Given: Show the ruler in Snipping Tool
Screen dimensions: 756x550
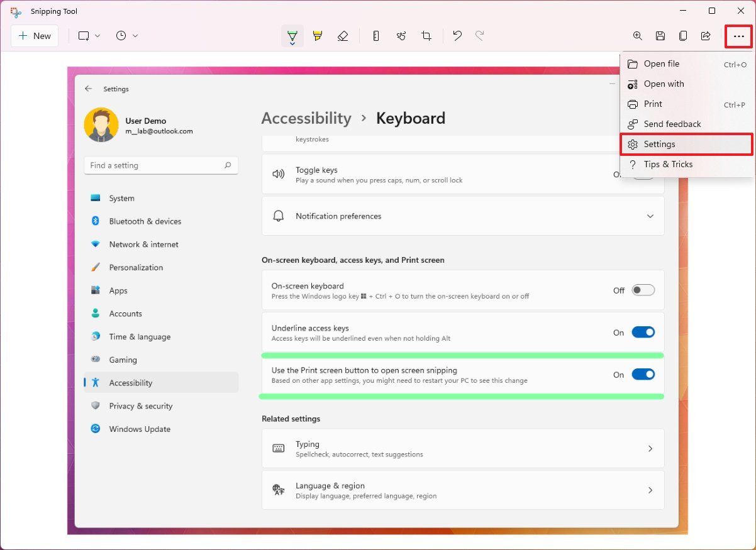Looking at the screenshot, I should coord(375,36).
